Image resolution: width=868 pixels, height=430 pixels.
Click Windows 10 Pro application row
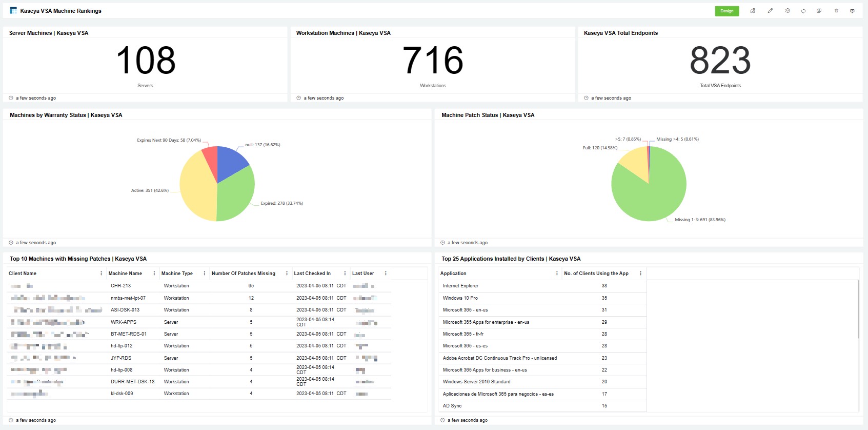542,298
